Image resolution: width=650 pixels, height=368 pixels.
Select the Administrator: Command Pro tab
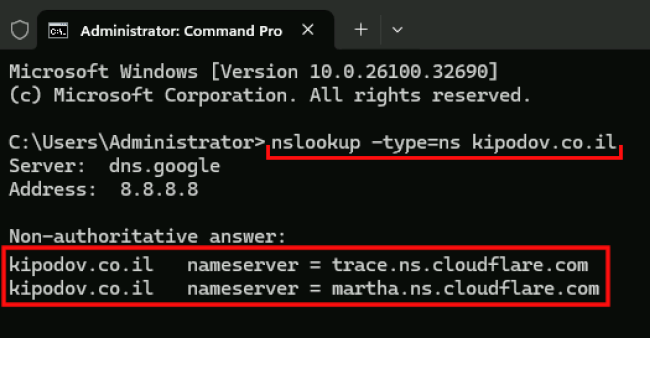[185, 30]
